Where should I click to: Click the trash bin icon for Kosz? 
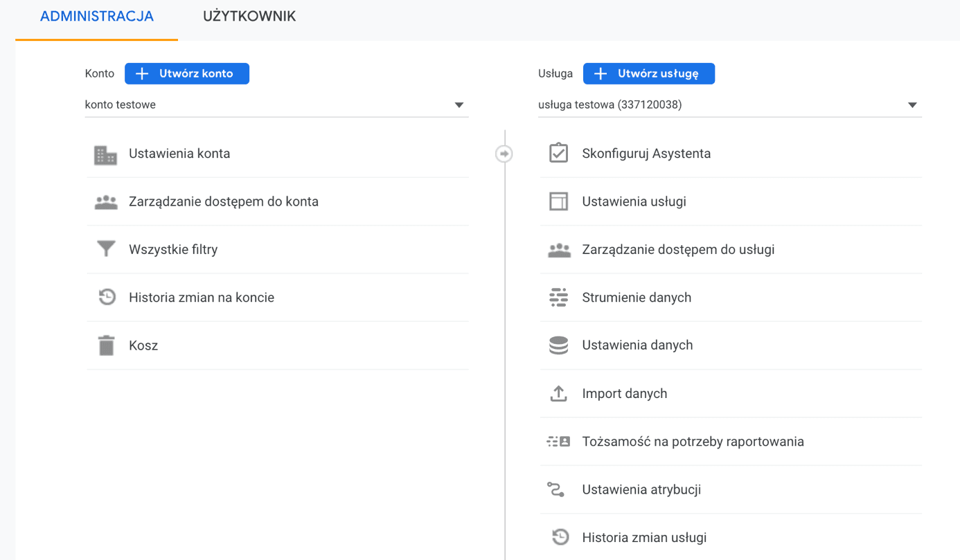[106, 345]
